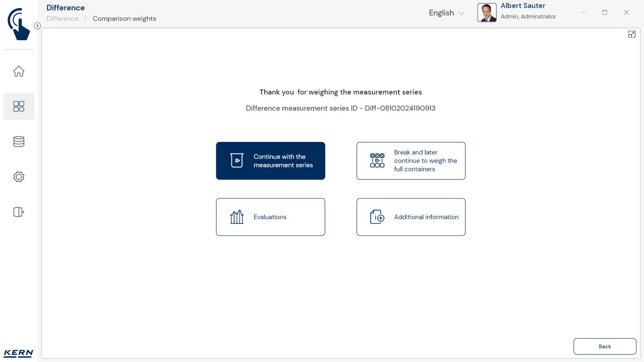Select the Difference breadcrumb link
This screenshot has height=362, width=644.
(x=62, y=19)
